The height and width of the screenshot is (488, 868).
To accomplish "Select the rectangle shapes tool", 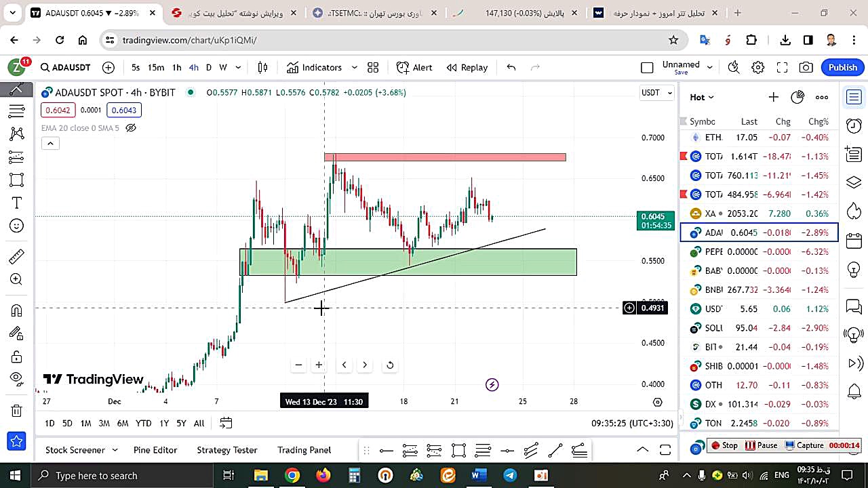I will coord(17,180).
